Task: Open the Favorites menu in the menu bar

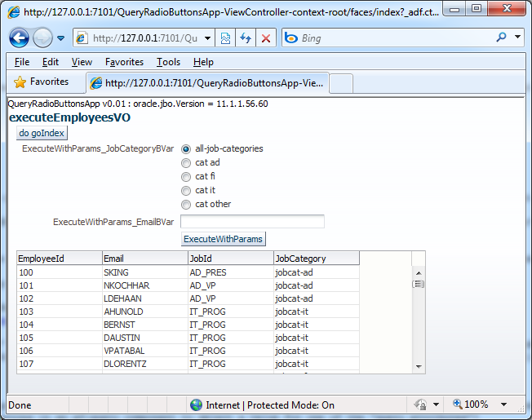Action: point(124,62)
